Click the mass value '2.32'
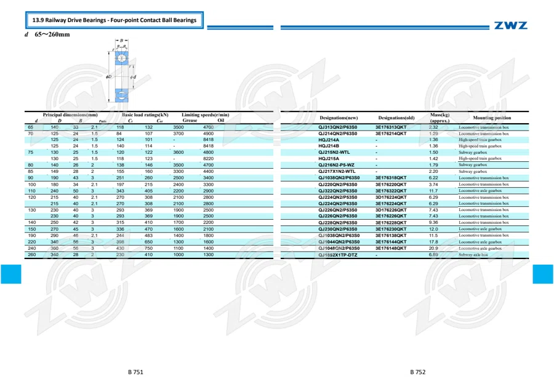 433,127
